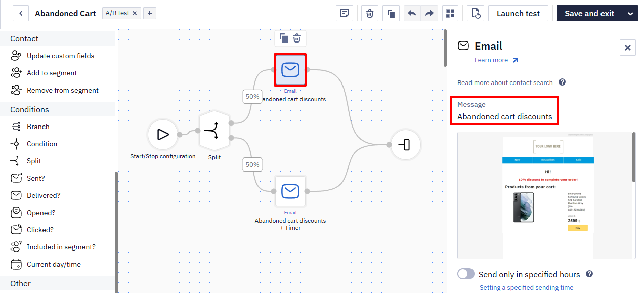Copy the selected email node via canvas icon
The image size is (644, 293).
point(284,38)
